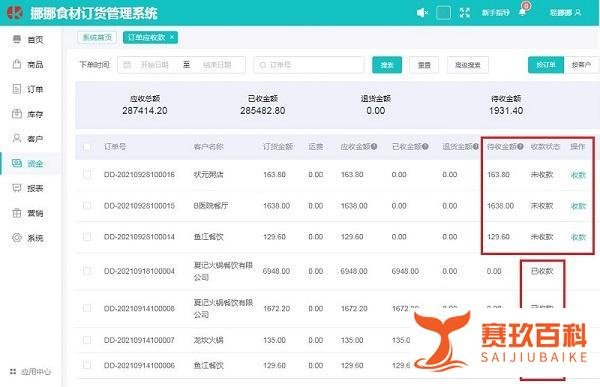This screenshot has height=387, width=600.
Task: Click the help icon next to 退货金额
Action: pyautogui.click(x=475, y=146)
